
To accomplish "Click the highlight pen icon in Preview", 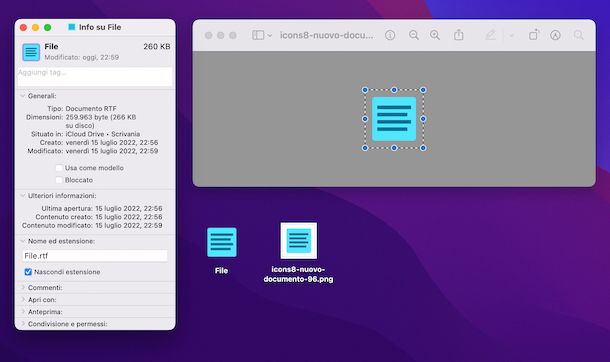I will click(490, 35).
